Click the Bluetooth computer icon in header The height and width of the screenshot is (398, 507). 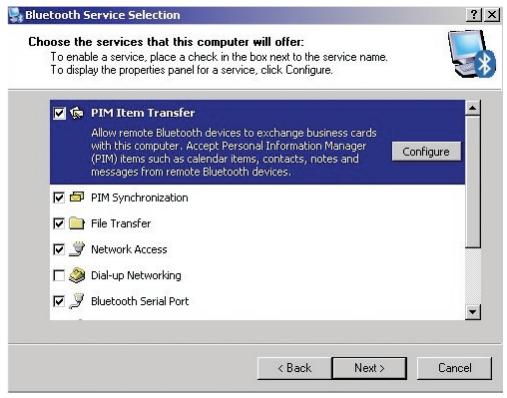(x=472, y=54)
